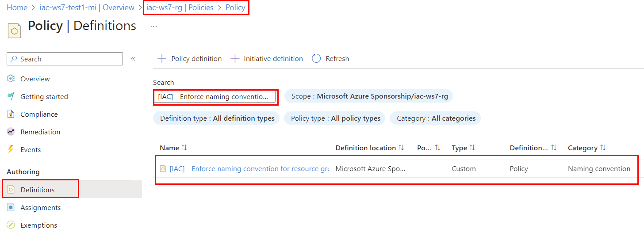Image resolution: width=644 pixels, height=244 pixels.
Task: Open the Policy type filter
Action: [x=335, y=118]
